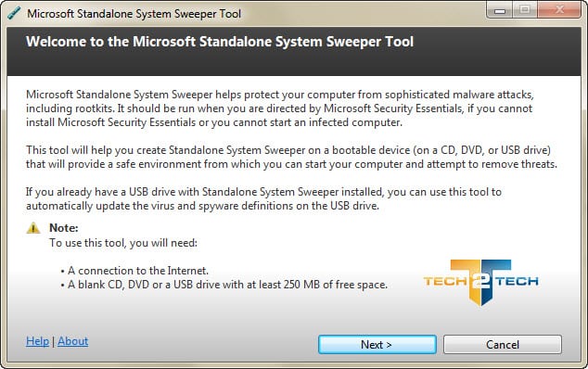Click the greyed-out maximize button

pos(525,10)
